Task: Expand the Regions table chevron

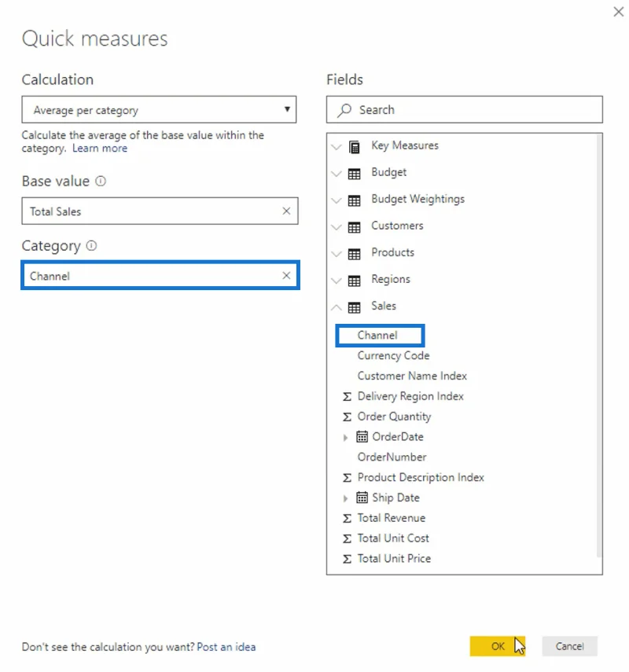Action: tap(337, 281)
